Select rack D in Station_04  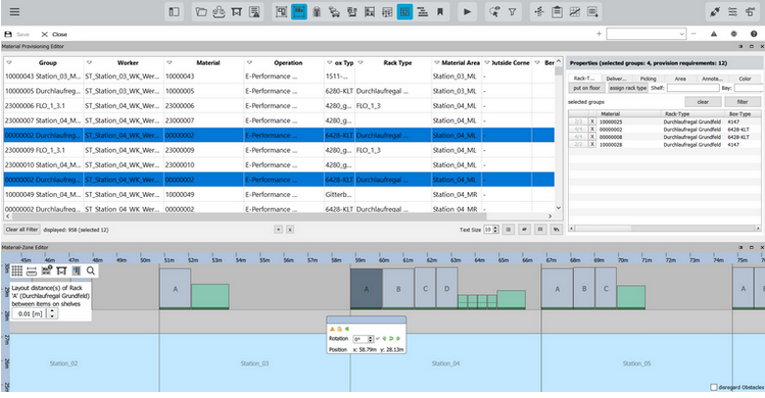point(446,288)
